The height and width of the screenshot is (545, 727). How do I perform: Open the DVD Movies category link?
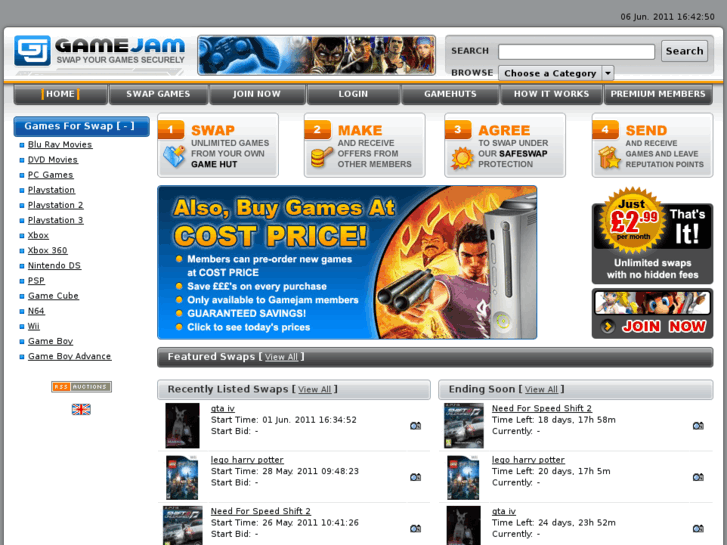(x=52, y=160)
